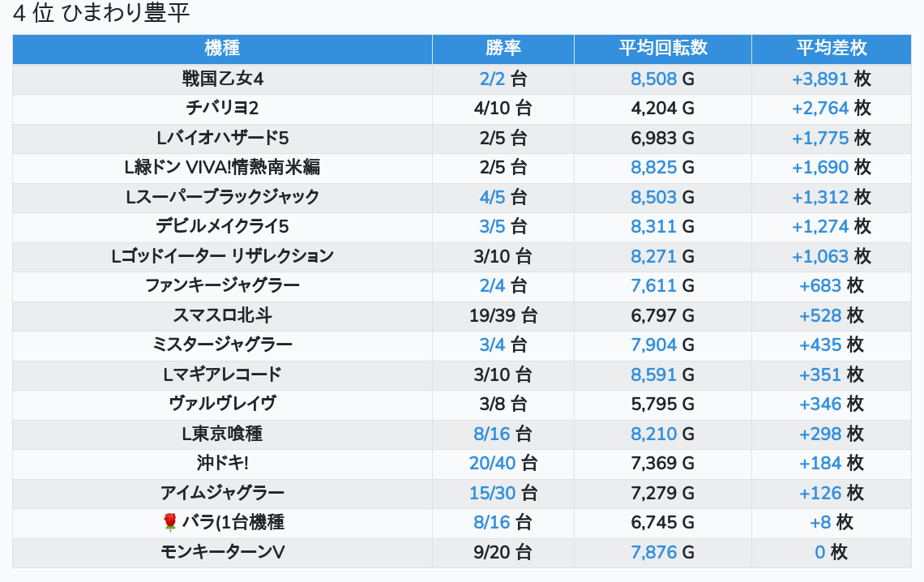Click the rose icon beside バラ(1台機種
The image size is (924, 582).
pyautogui.click(x=169, y=522)
